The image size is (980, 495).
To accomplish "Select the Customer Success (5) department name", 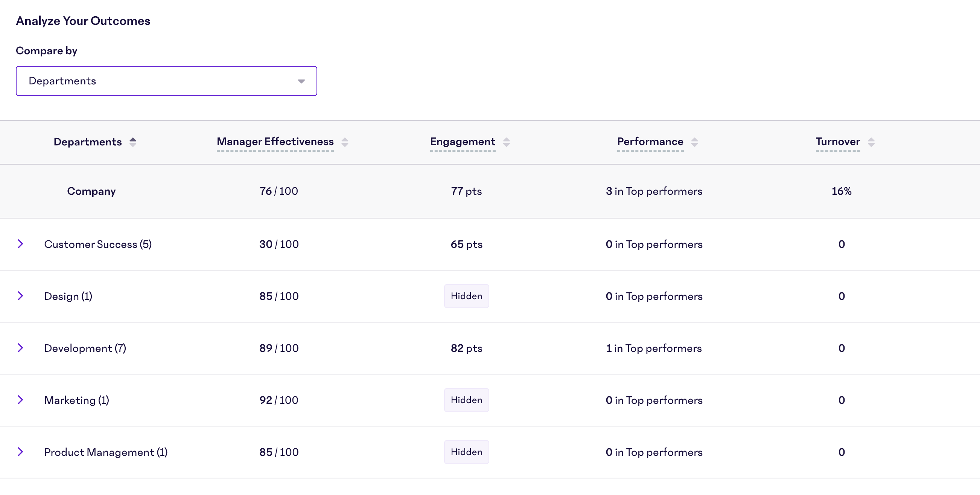I will click(x=98, y=244).
